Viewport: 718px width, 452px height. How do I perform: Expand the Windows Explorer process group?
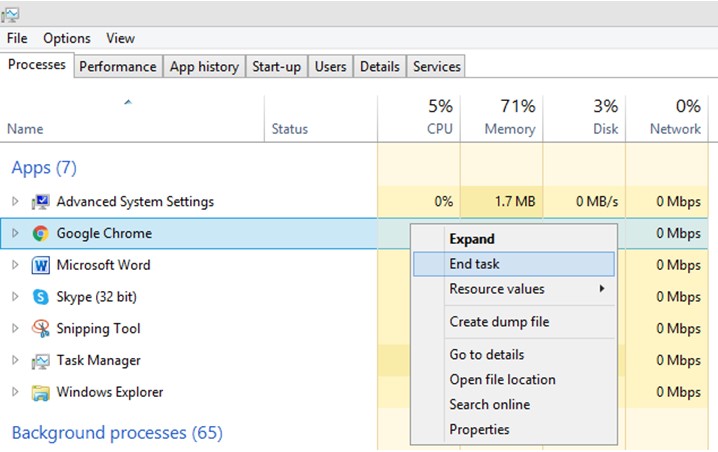15,392
